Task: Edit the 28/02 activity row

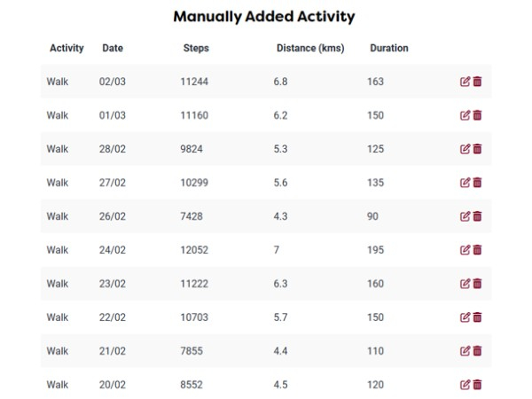Action: 465,149
